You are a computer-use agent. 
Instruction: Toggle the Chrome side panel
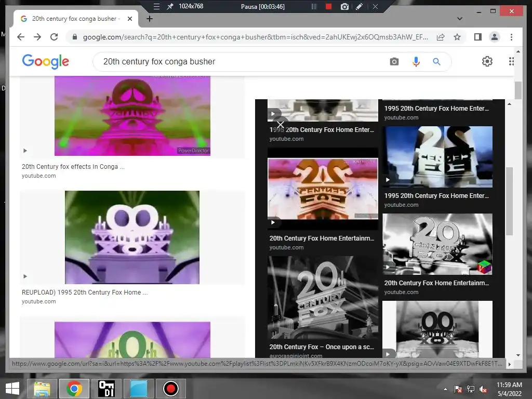[478, 37]
